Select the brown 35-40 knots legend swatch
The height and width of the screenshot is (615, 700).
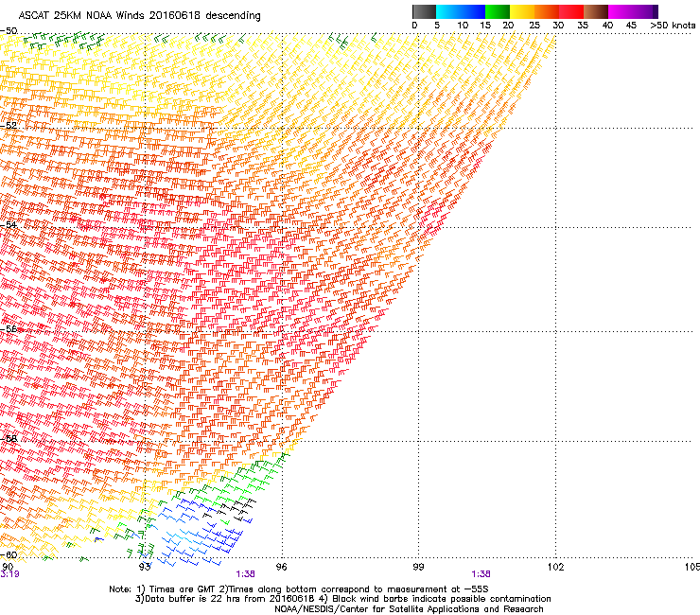[596, 11]
